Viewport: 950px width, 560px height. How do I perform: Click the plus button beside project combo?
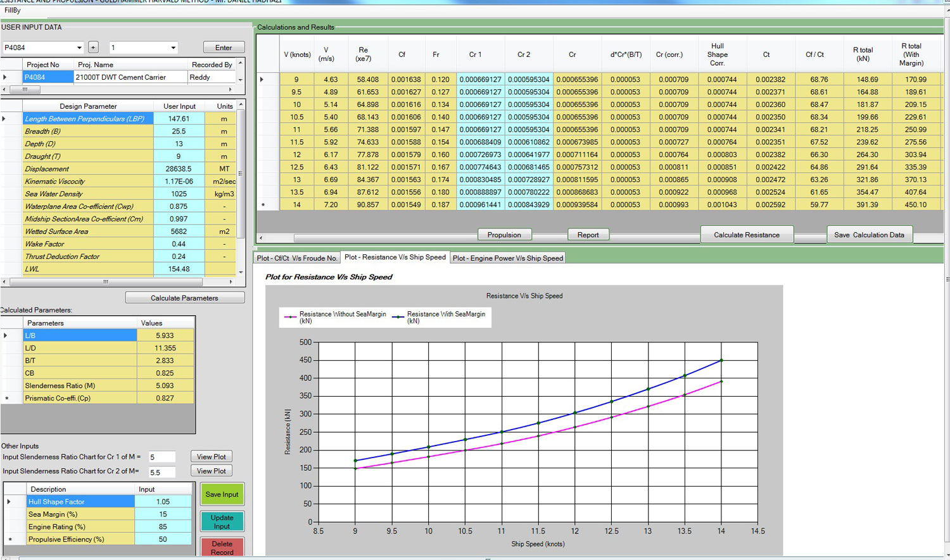93,47
